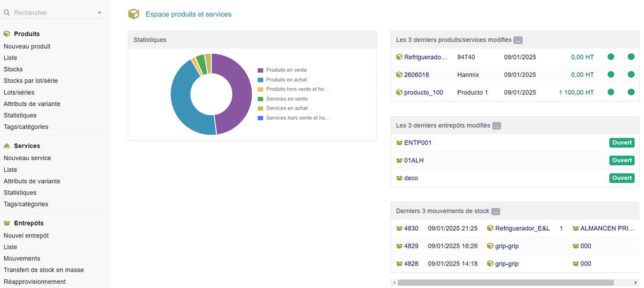The width and height of the screenshot is (644, 288).
Task: Open Lots/séries menu entry
Action: (19, 92)
